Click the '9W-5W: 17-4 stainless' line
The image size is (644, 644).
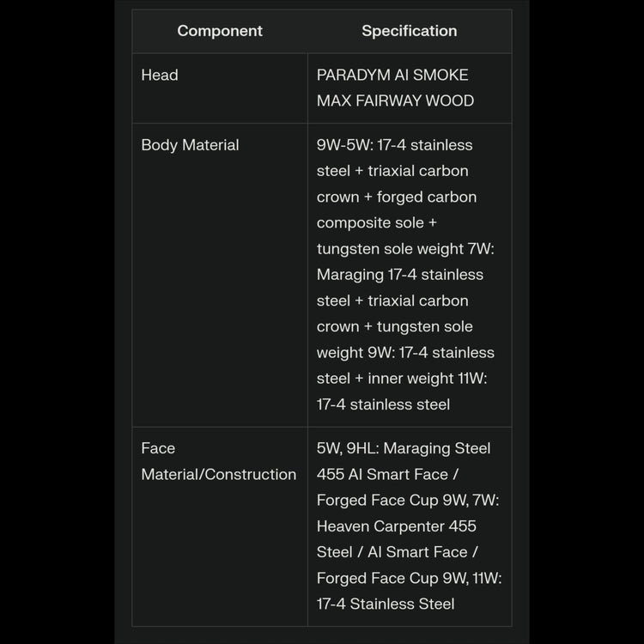pos(394,145)
